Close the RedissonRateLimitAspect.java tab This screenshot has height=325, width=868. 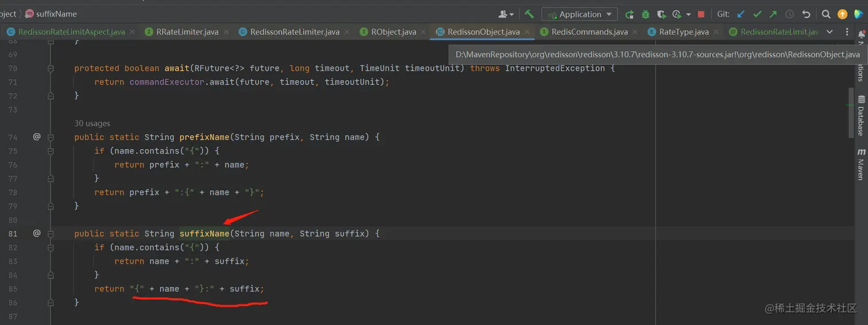pos(132,32)
